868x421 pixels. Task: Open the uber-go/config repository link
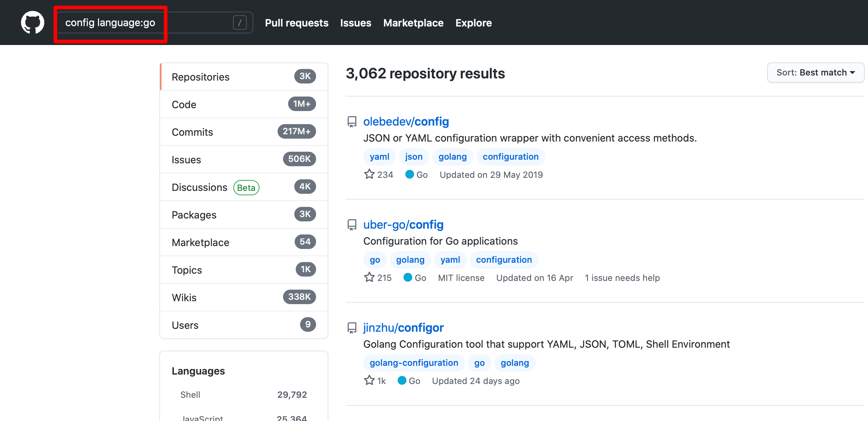point(403,225)
